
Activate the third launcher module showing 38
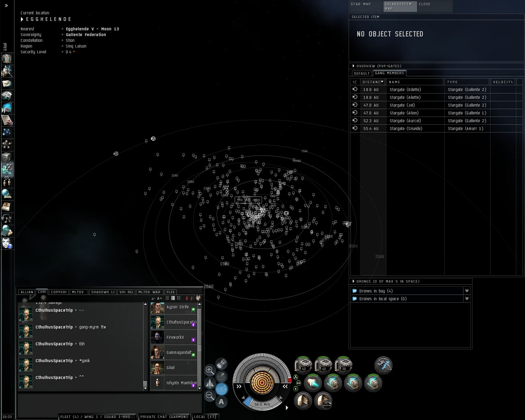(344, 365)
